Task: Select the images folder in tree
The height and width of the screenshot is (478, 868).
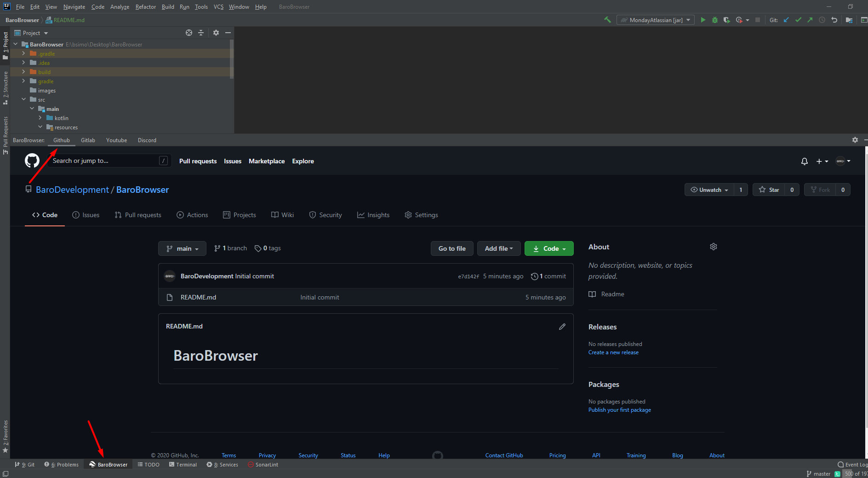Action: [46, 91]
